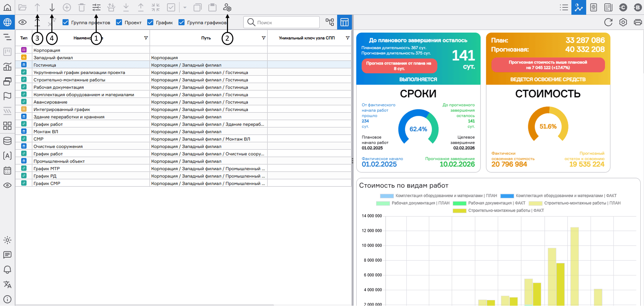
Task: Print the dashboard using printer icon
Action: click(638, 22)
